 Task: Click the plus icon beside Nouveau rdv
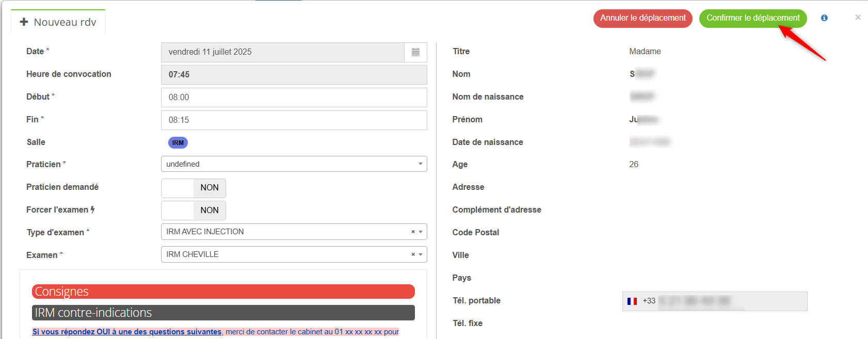point(24,22)
